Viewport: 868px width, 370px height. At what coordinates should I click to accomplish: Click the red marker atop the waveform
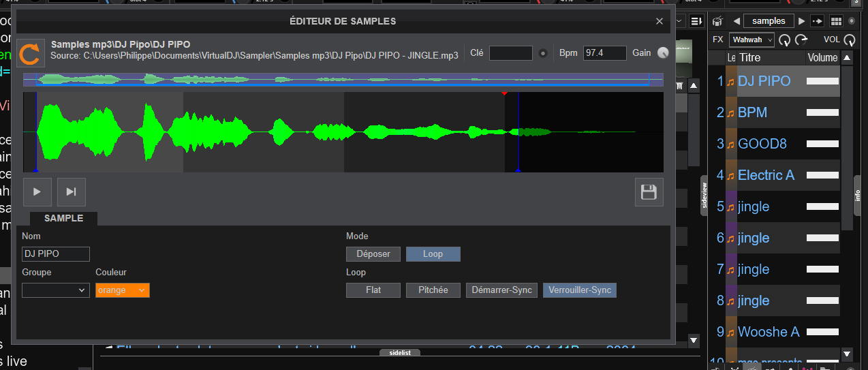tap(504, 93)
